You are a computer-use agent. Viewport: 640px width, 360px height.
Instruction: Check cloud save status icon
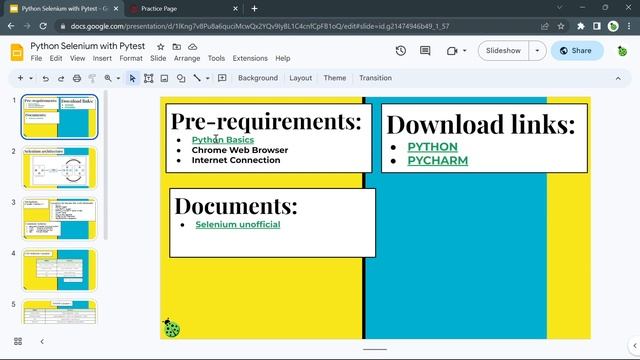(x=193, y=47)
